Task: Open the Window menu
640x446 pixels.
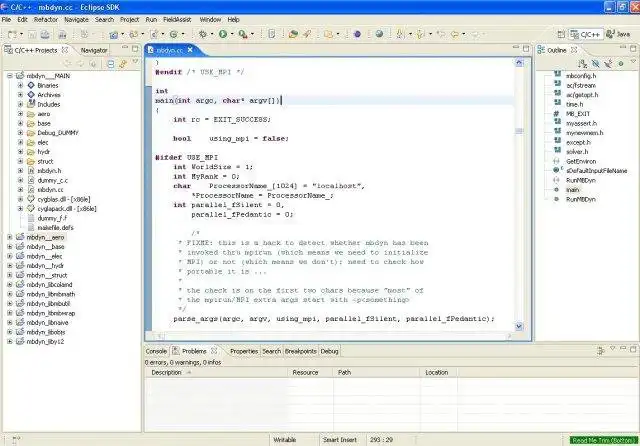Action: pos(210,20)
